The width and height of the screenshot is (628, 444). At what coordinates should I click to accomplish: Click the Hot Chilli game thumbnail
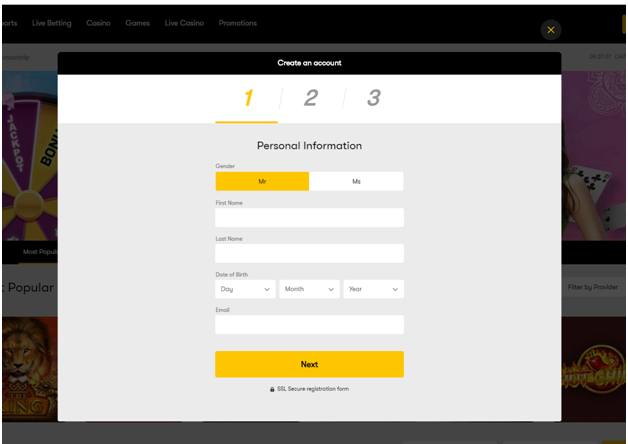tap(594, 368)
